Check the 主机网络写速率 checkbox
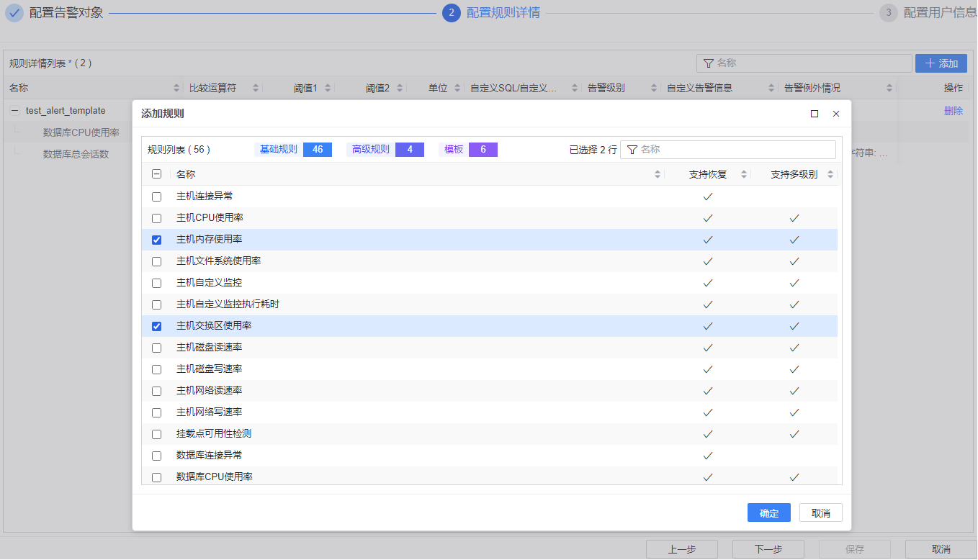 tap(156, 412)
